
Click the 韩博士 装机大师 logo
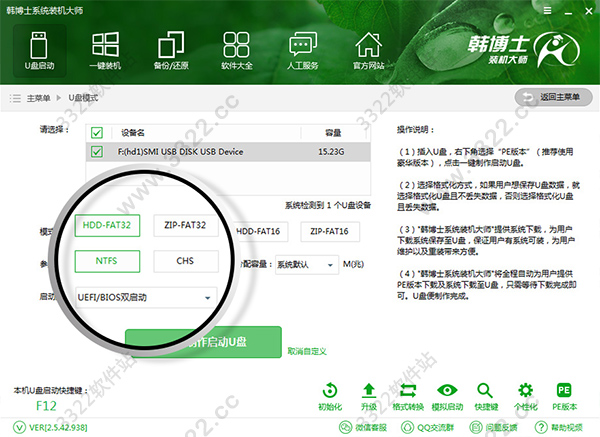(x=523, y=49)
